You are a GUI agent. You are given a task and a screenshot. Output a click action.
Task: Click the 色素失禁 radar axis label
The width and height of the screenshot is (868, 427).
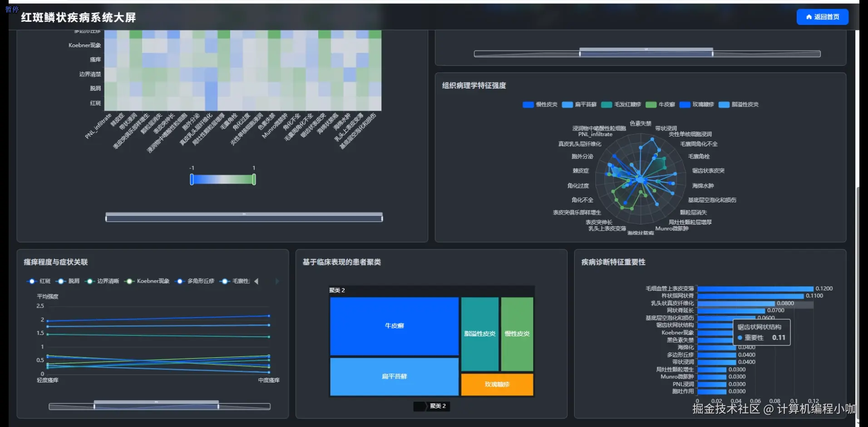pos(641,123)
